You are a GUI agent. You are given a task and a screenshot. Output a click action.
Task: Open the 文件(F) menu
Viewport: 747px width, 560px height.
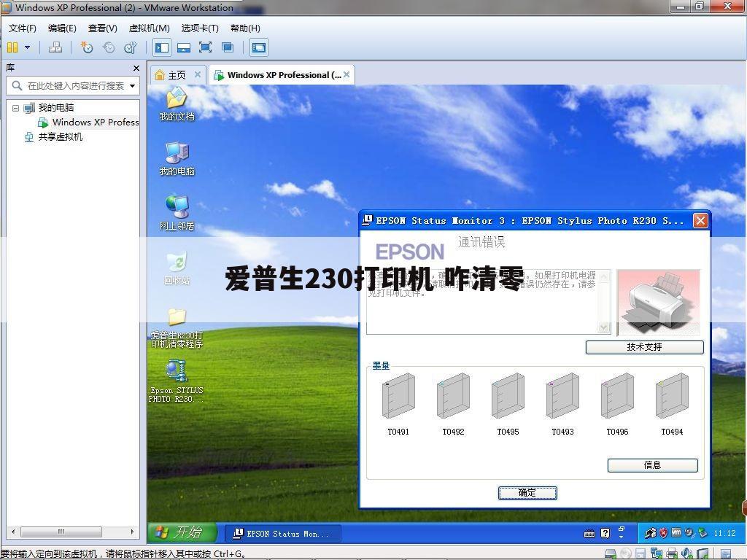(x=23, y=28)
